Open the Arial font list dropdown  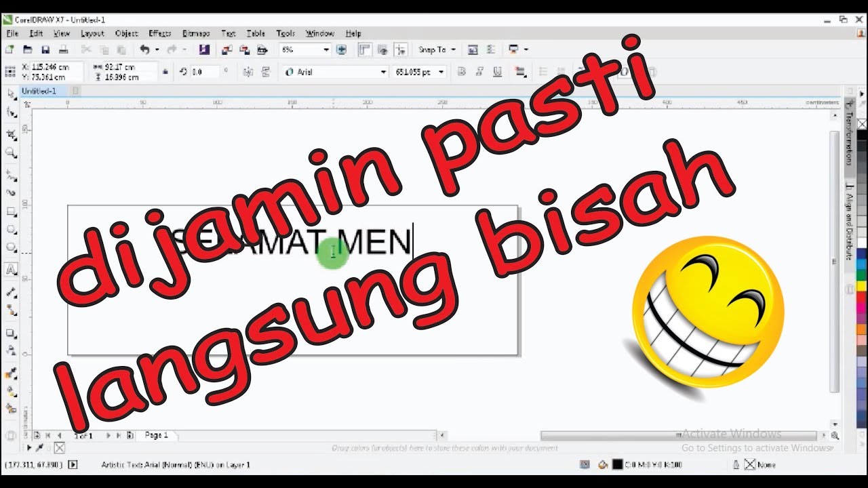[383, 71]
